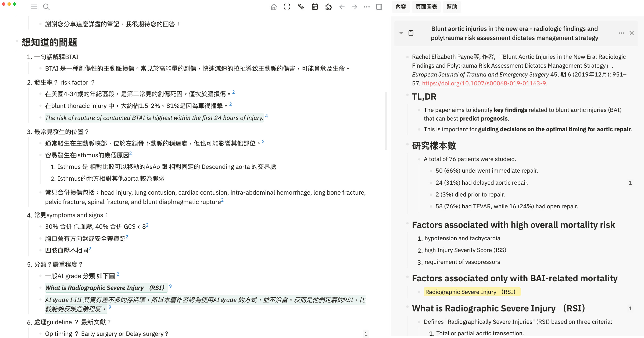
Task: Open plugins puzzle-piece icon
Action: pyautogui.click(x=328, y=7)
